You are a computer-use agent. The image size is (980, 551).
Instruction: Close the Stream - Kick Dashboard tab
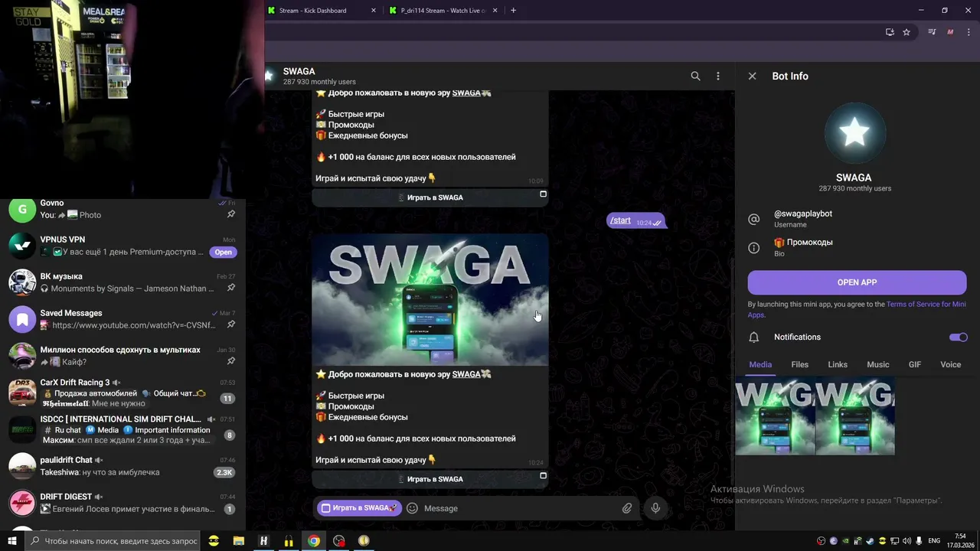coord(374,11)
